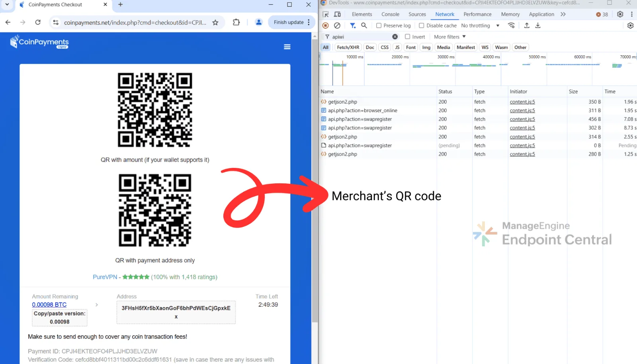Click the 0.00098 BTC amount link

point(49,305)
